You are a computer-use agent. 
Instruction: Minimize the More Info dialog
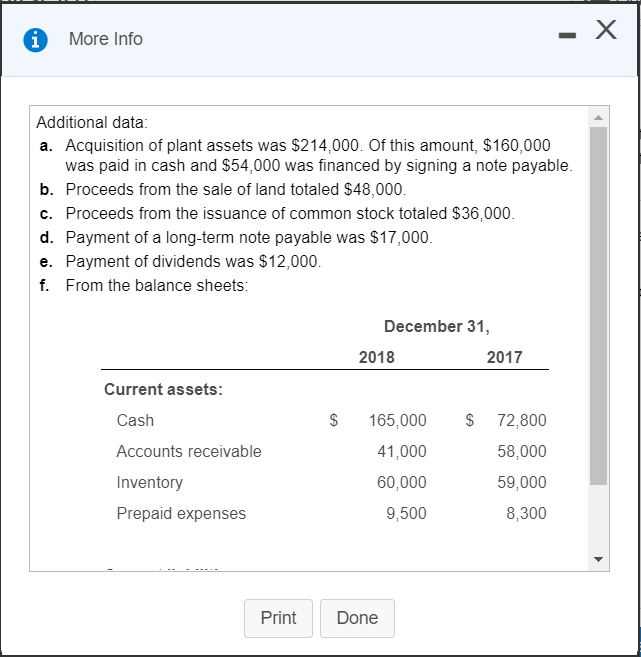coord(567,36)
